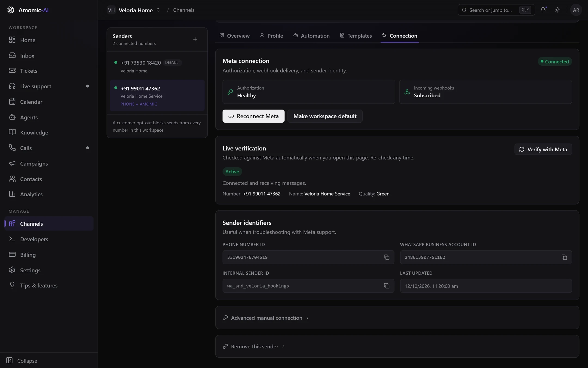Open Billing in the sidebar
The image size is (588, 368).
49,255
